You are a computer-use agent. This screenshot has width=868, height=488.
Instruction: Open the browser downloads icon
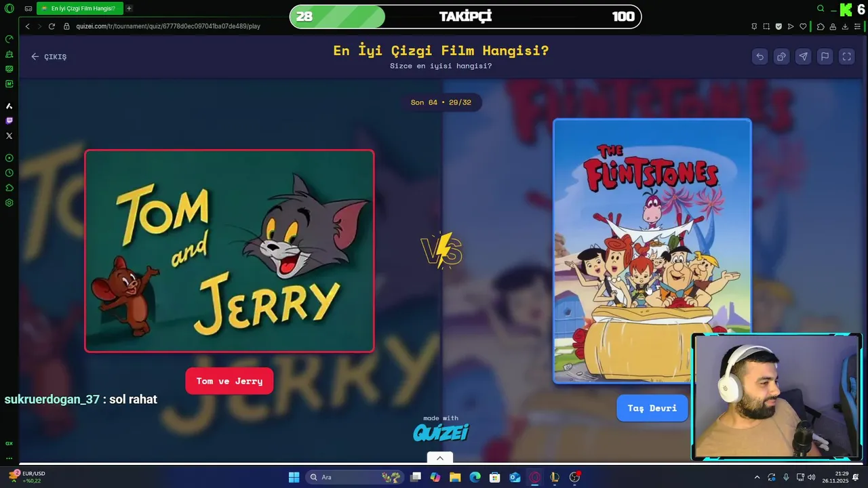pos(845,26)
